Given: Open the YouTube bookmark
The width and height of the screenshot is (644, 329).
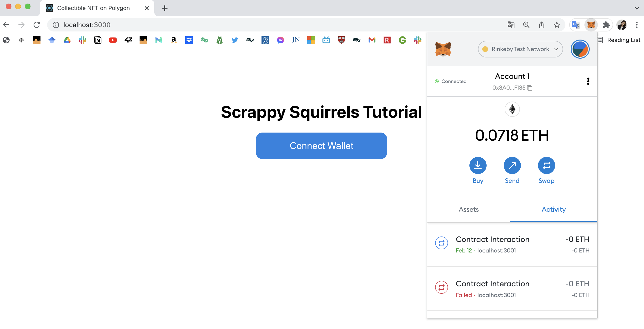Looking at the screenshot, I should coord(113,40).
